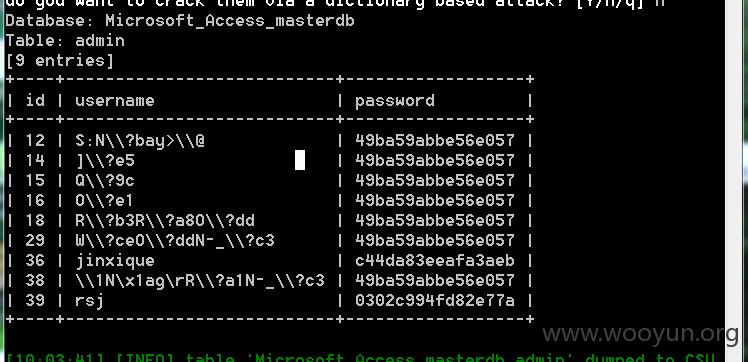Click the 'username' column header
Image resolution: width=748 pixels, height=362 pixels.
tap(114, 100)
